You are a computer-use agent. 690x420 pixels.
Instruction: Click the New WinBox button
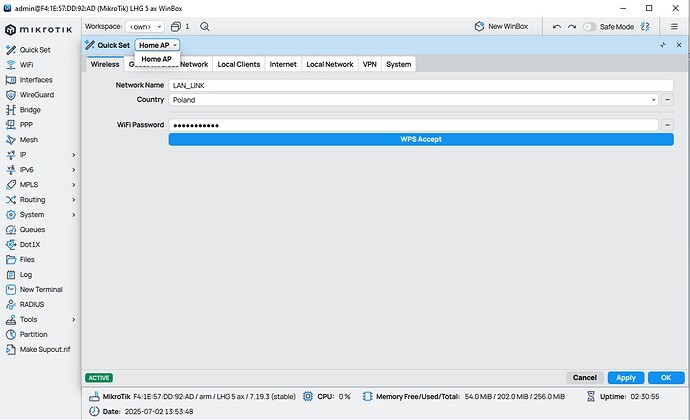tap(502, 26)
